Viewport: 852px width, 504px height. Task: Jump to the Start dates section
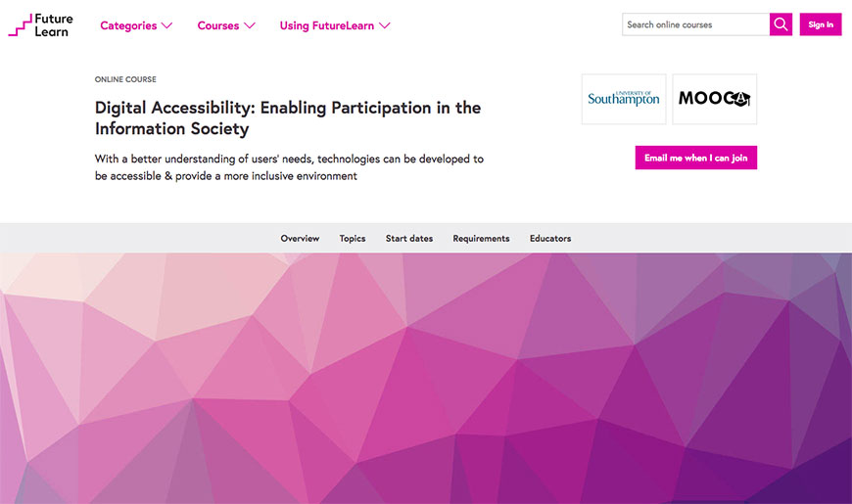click(x=409, y=239)
